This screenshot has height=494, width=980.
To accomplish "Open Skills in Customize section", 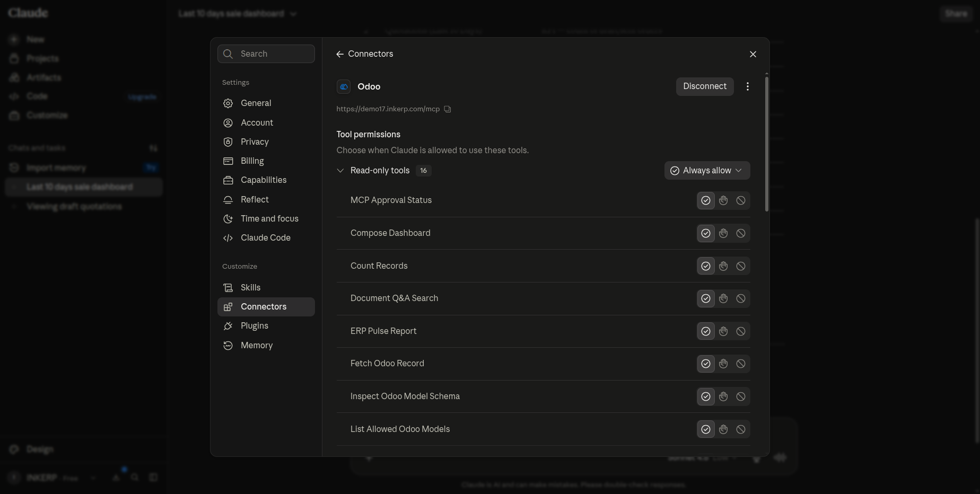I will pyautogui.click(x=266, y=288).
